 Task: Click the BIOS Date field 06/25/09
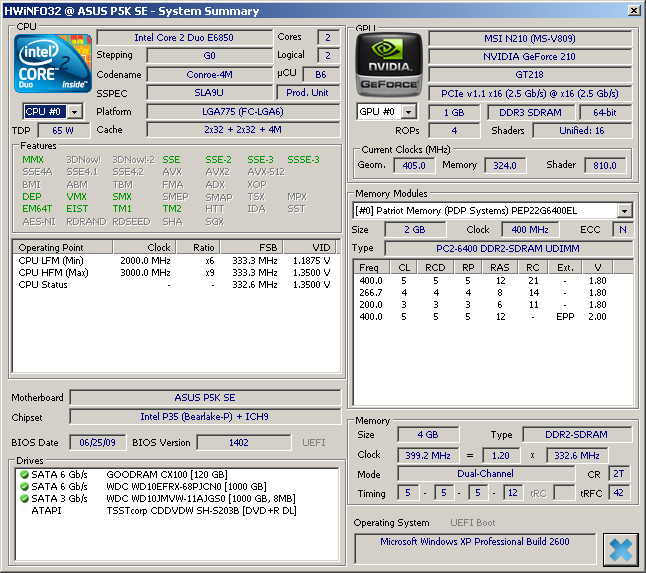[98, 443]
